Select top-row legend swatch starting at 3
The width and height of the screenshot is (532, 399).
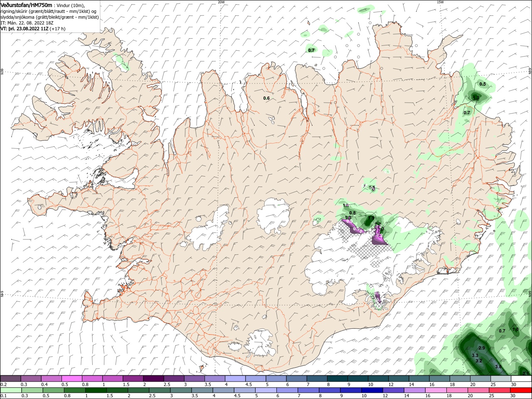(x=194, y=378)
